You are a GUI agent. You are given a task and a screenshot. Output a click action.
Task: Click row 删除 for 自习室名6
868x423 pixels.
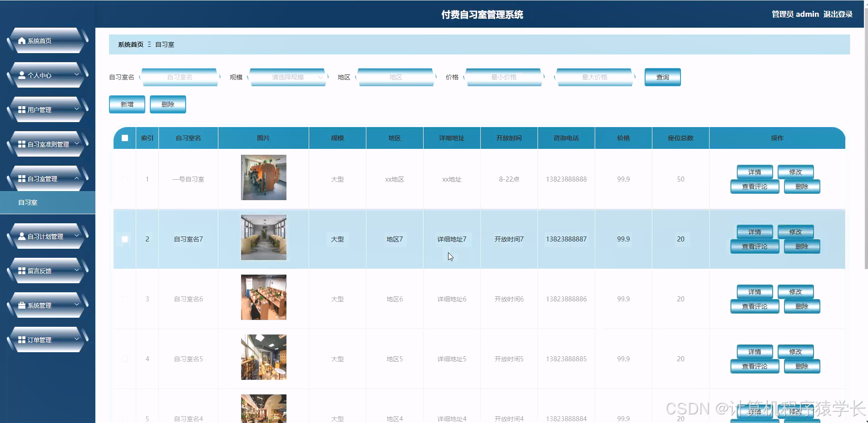tap(802, 306)
